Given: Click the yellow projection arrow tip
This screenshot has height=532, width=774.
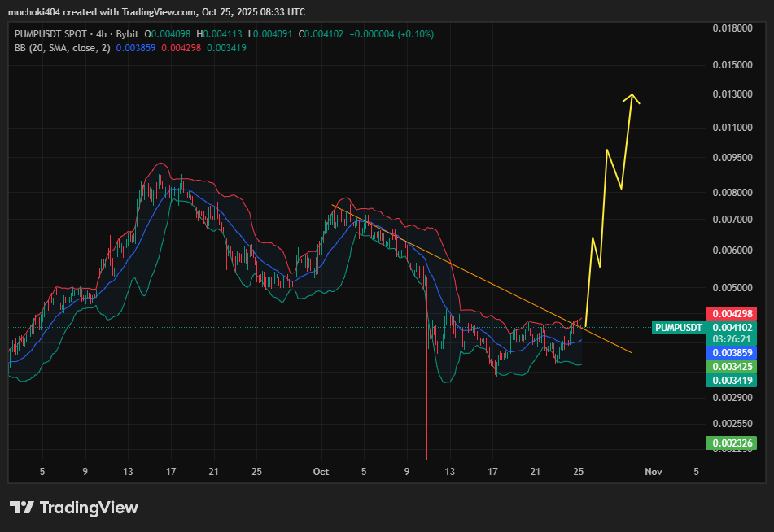Looking at the screenshot, I should pos(631,97).
